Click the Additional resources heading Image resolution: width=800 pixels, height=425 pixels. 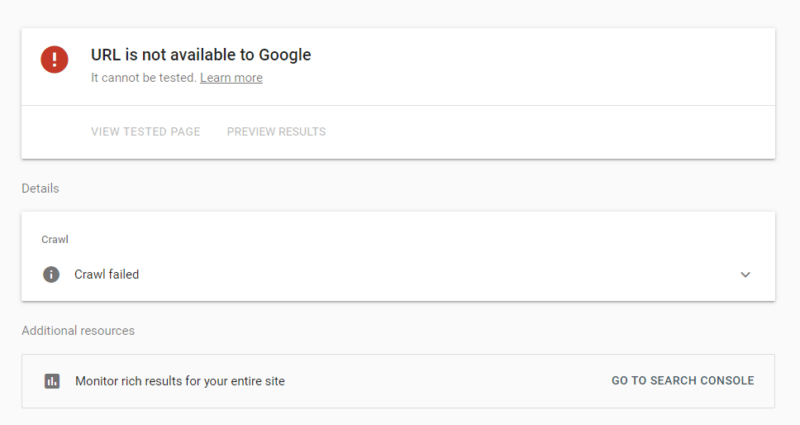78,330
